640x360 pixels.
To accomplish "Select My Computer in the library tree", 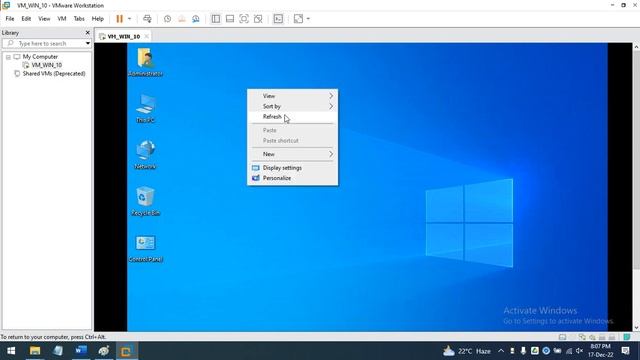I will point(40,57).
